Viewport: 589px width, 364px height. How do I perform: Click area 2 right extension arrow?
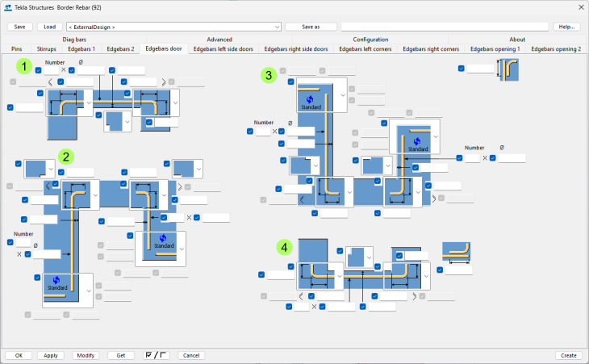pyautogui.click(x=180, y=186)
